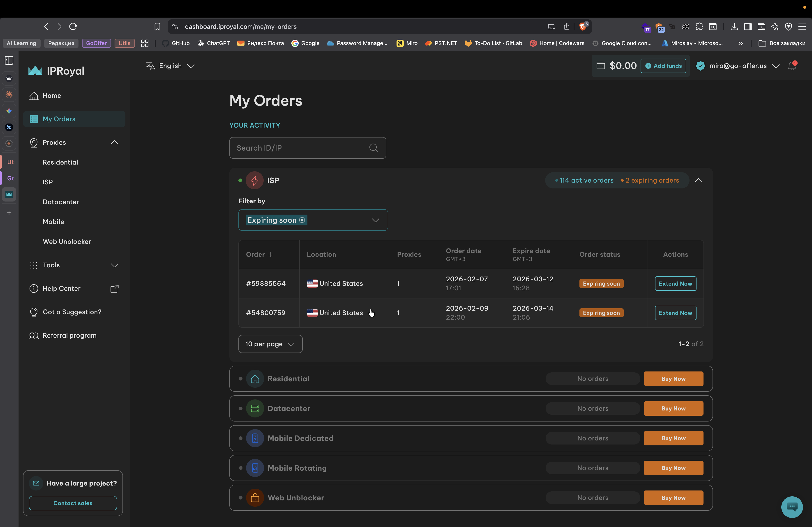Go to Residential proxies in sidebar
Screen dimensions: 812x527
[x=60, y=162]
